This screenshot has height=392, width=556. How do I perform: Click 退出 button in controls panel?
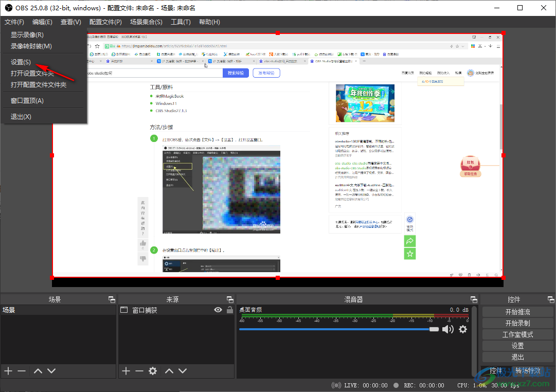(x=517, y=357)
